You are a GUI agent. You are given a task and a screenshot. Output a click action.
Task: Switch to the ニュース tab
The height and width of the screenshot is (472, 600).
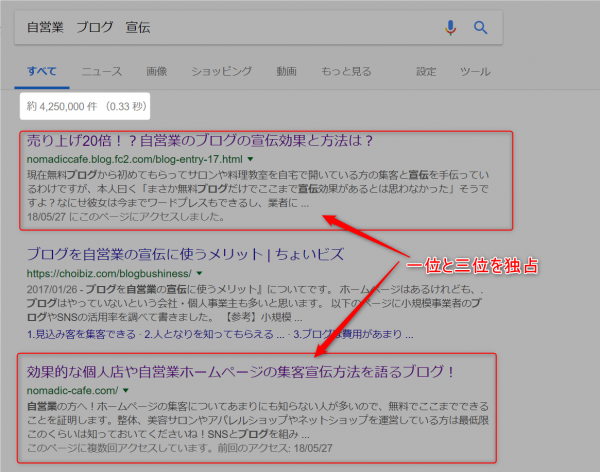101,72
